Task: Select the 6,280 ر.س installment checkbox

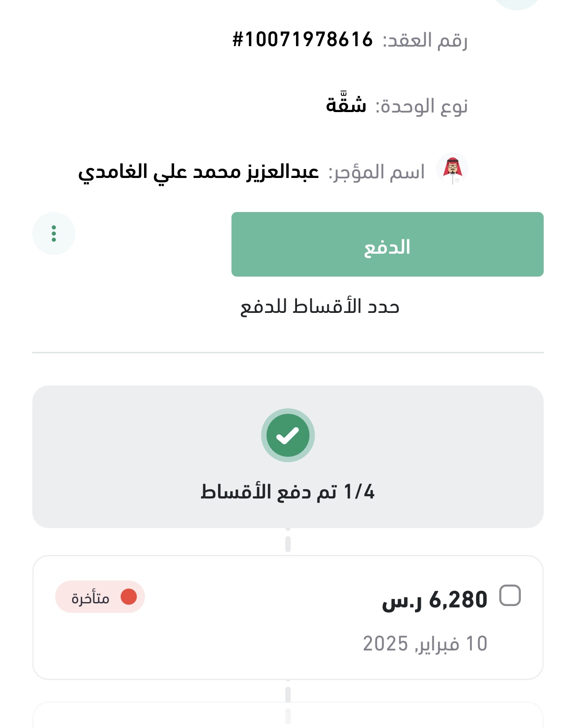Action: tap(510, 596)
